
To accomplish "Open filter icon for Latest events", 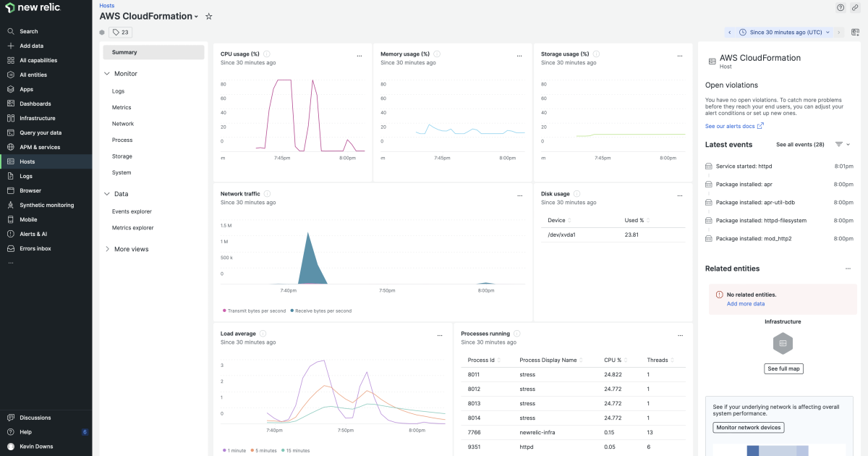I will [839, 145].
